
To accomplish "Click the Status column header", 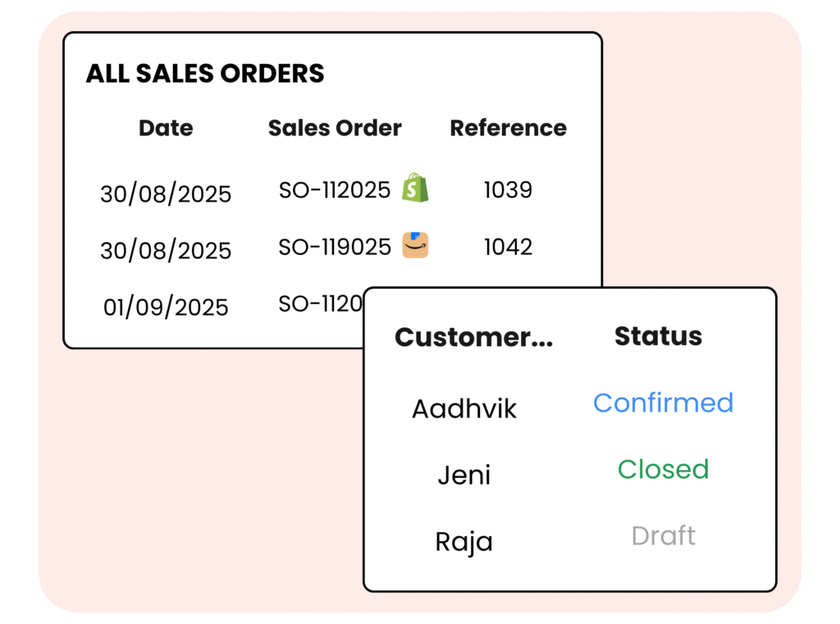I will 658,335.
